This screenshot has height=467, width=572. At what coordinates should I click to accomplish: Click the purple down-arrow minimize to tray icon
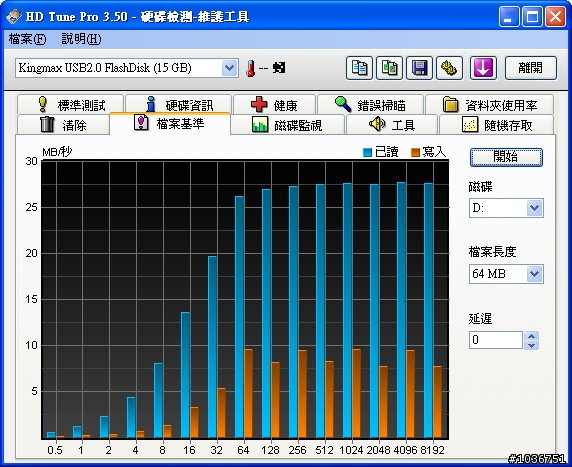click(483, 68)
